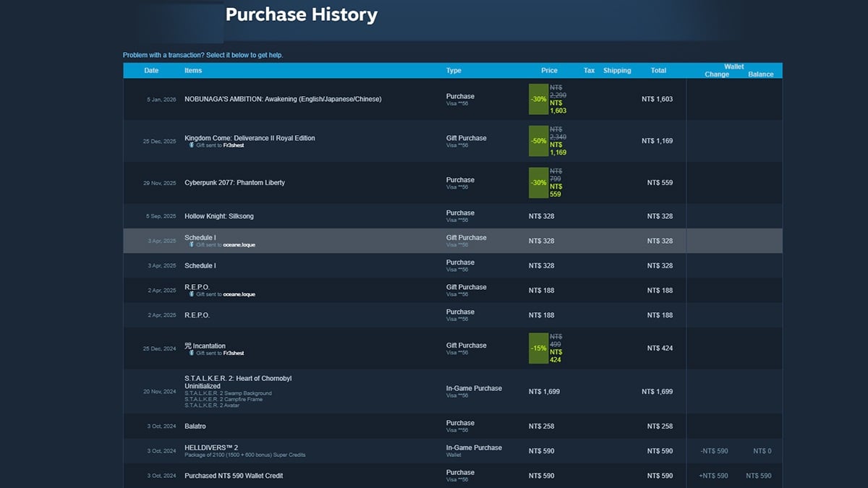868x488 pixels.
Task: Select 'Purchased NT$ 590 Wallet Credit' entry
Action: coord(234,476)
